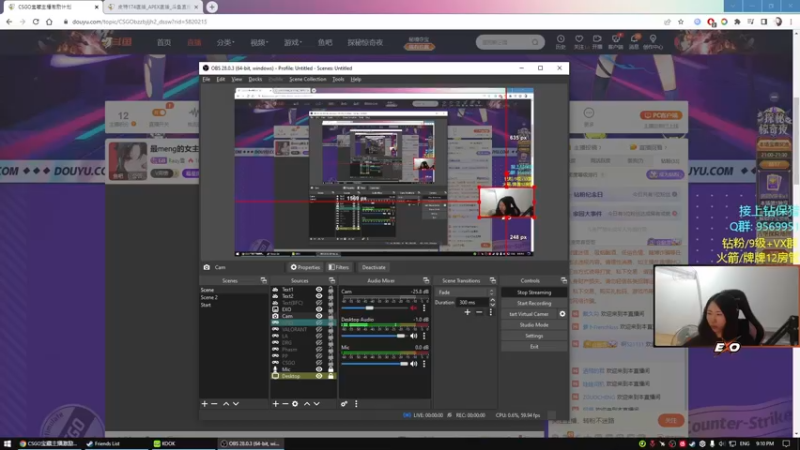Click the Deactivate button in OBS

tap(373, 267)
